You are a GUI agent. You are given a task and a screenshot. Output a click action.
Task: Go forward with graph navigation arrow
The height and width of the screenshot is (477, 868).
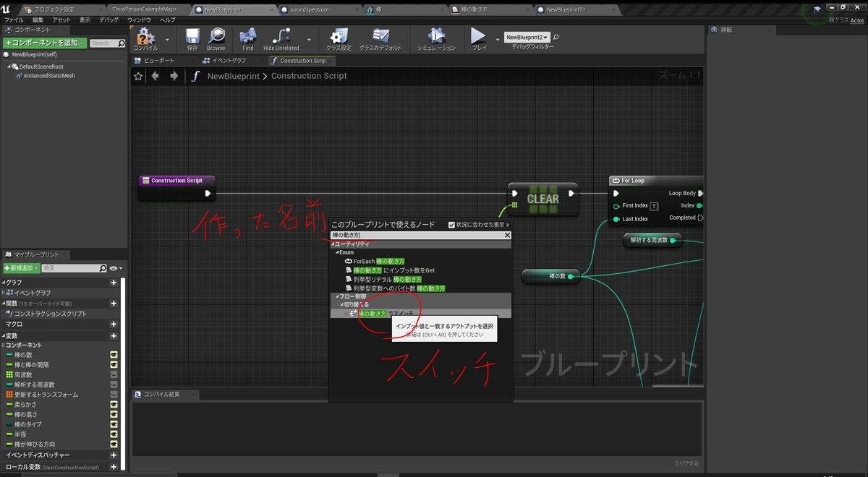(x=174, y=76)
